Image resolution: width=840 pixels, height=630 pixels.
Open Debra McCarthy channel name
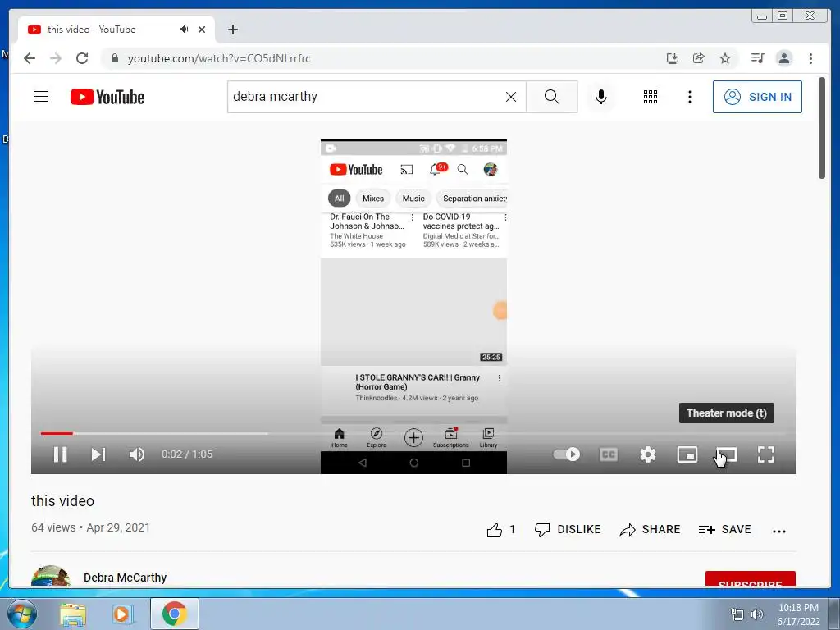click(x=125, y=577)
